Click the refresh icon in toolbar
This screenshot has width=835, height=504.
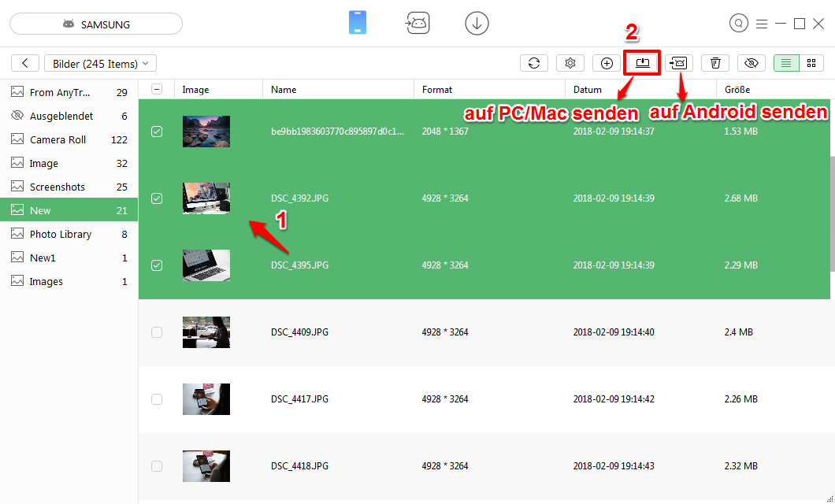(534, 64)
